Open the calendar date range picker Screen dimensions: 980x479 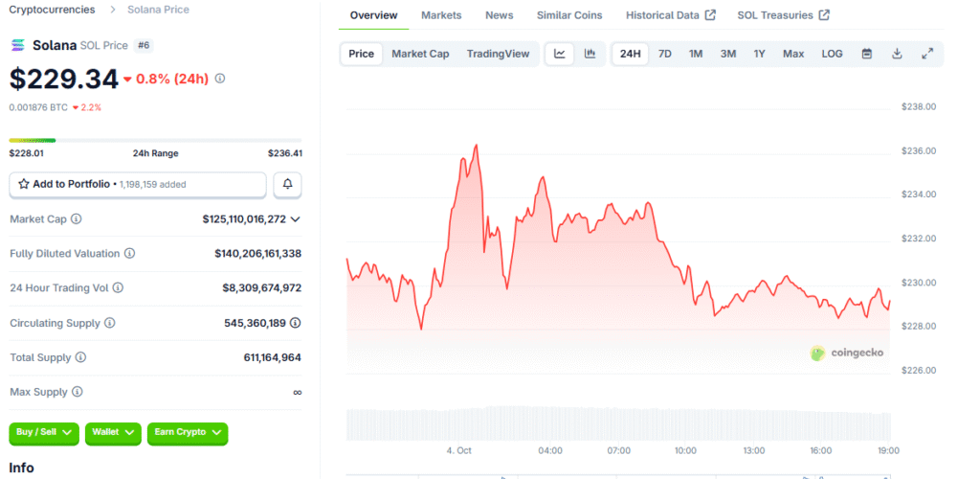[x=866, y=54]
